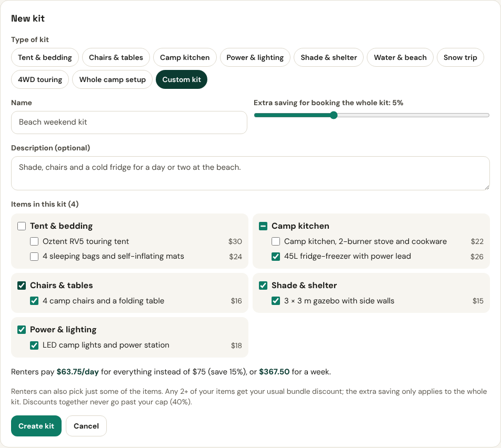
Task: Click the 'New kit' heading
Action: pos(28,18)
